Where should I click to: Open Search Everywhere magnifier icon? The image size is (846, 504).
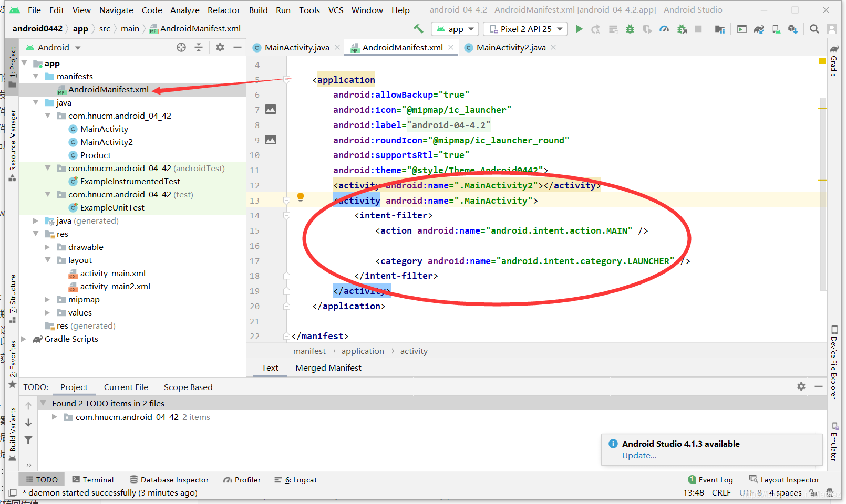coord(814,29)
